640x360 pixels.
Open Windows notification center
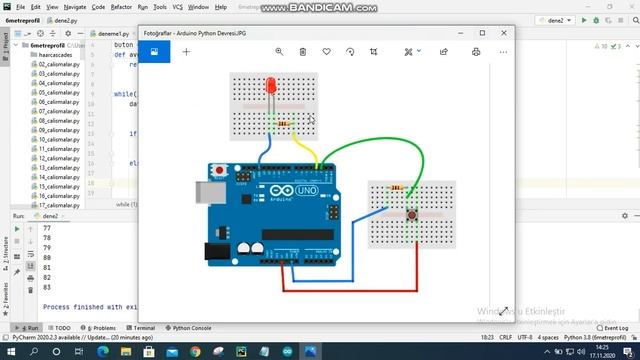coord(629,351)
